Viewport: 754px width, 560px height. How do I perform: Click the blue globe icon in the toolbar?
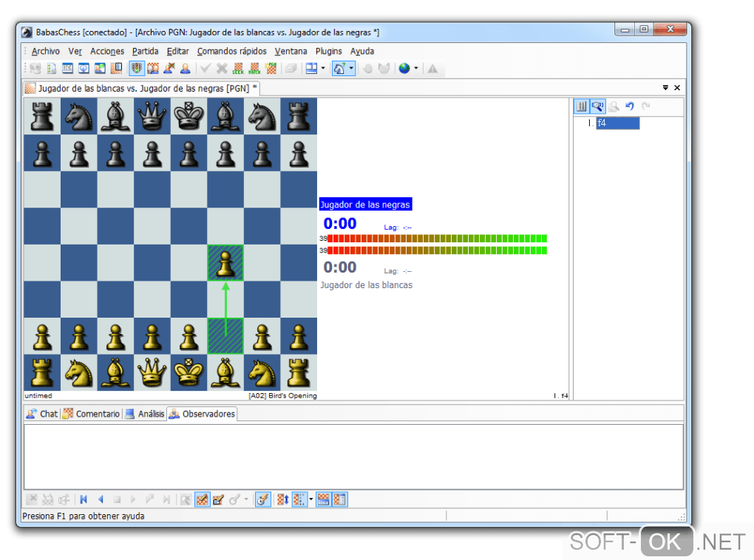(x=404, y=69)
